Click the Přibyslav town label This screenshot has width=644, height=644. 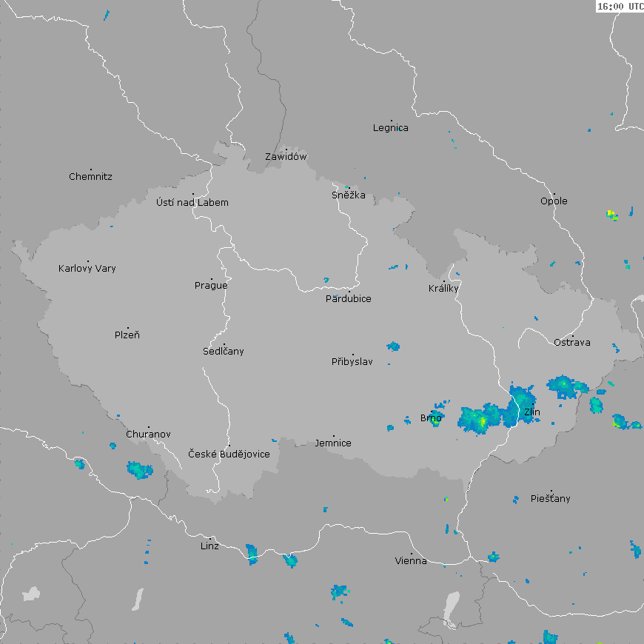point(352,362)
